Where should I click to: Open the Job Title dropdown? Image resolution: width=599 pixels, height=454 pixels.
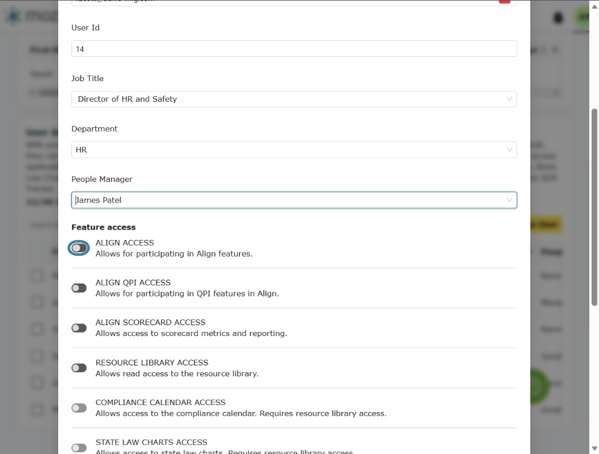tap(294, 99)
